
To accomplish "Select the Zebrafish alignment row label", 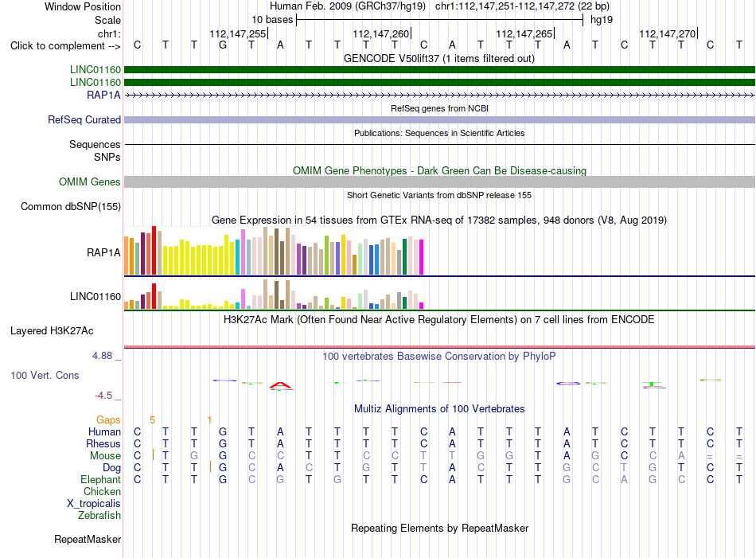I will [x=99, y=516].
